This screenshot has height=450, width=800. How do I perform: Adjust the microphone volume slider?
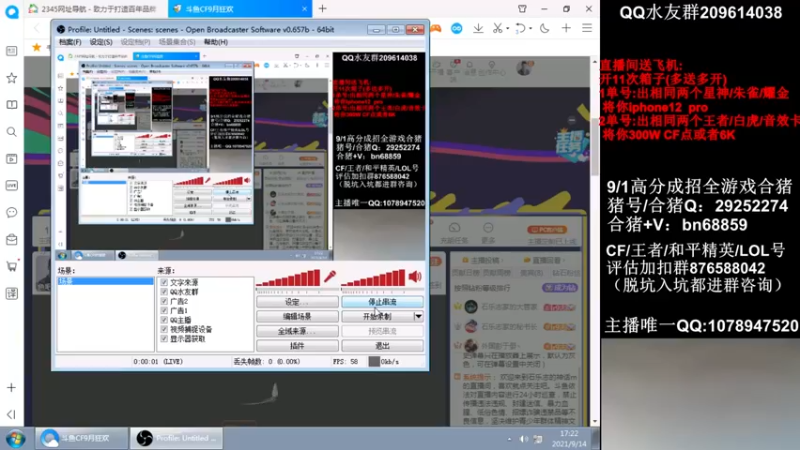[x=288, y=278]
